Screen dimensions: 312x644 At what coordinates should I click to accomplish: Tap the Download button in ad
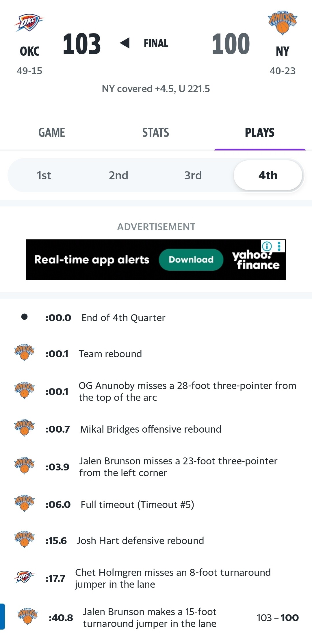coord(191,260)
